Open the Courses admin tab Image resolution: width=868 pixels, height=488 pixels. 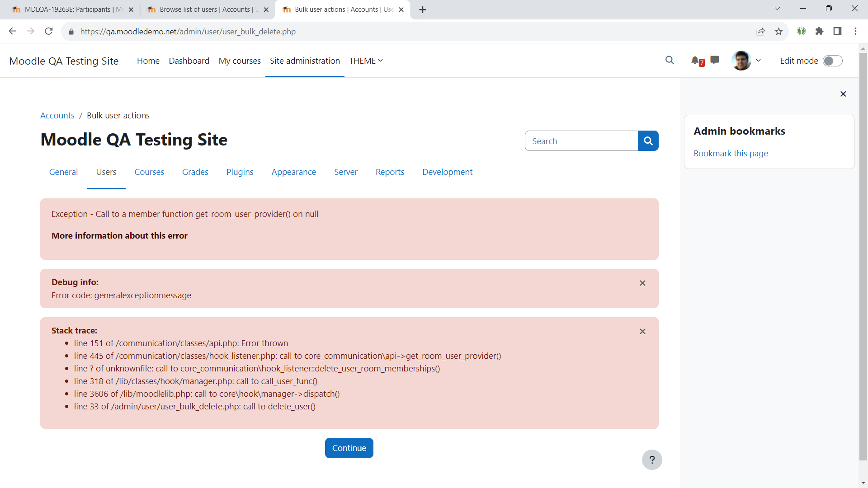click(149, 172)
